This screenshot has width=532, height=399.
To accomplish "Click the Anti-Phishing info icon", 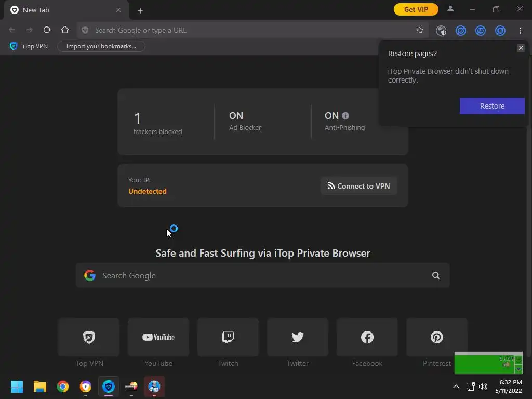I will pyautogui.click(x=345, y=116).
